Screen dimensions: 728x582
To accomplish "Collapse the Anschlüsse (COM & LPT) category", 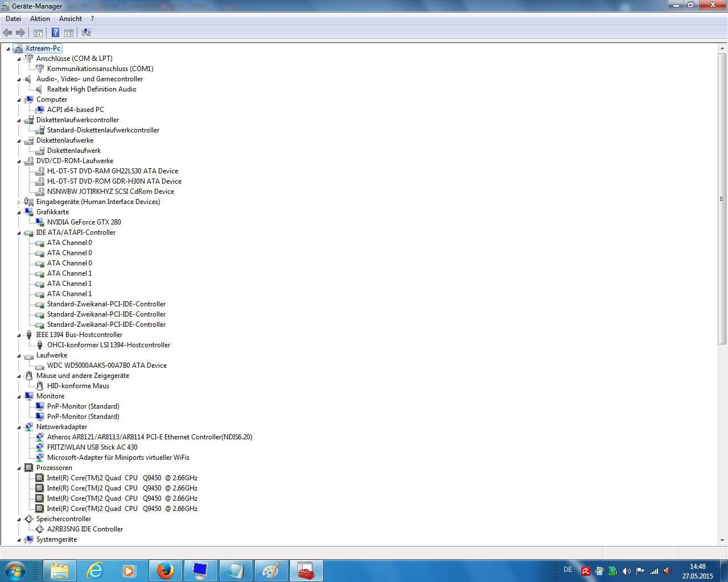I will click(x=19, y=59).
